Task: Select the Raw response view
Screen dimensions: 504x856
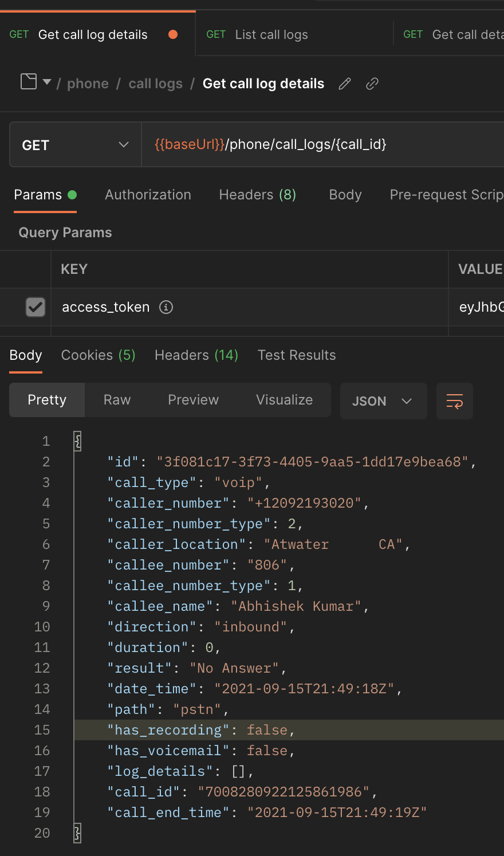Action: (117, 400)
